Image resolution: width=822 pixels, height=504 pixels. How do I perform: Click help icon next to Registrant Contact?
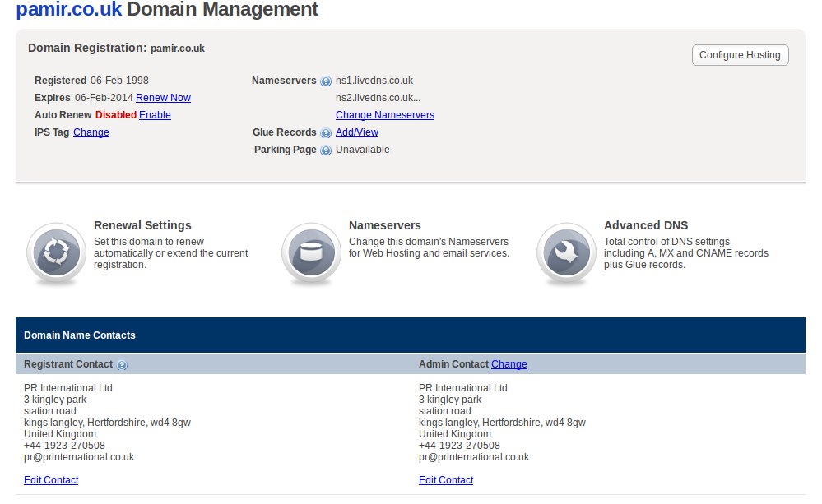pyautogui.click(x=122, y=365)
